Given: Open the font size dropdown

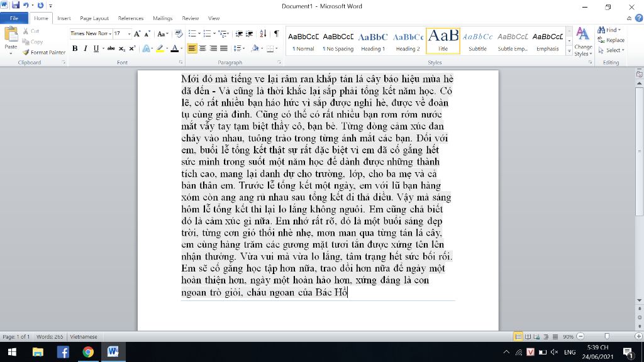Looking at the screenshot, I should pos(129,34).
